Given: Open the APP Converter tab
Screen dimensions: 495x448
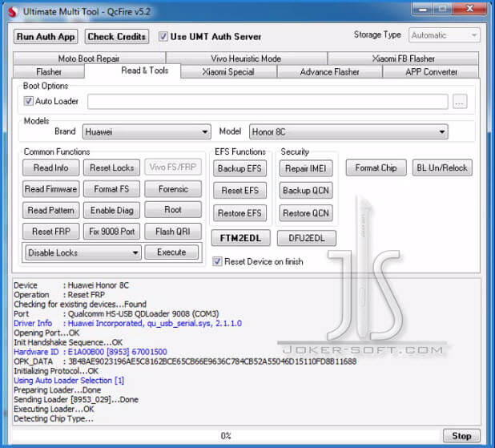Looking at the screenshot, I should 431,71.
